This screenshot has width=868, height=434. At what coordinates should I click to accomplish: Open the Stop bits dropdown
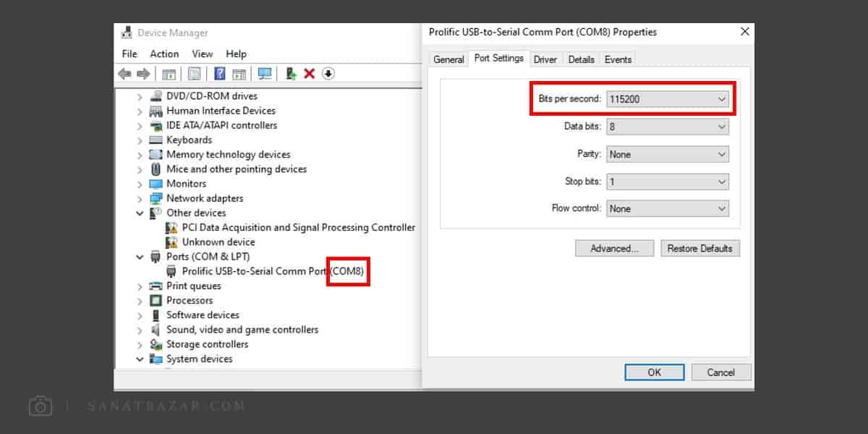click(668, 182)
